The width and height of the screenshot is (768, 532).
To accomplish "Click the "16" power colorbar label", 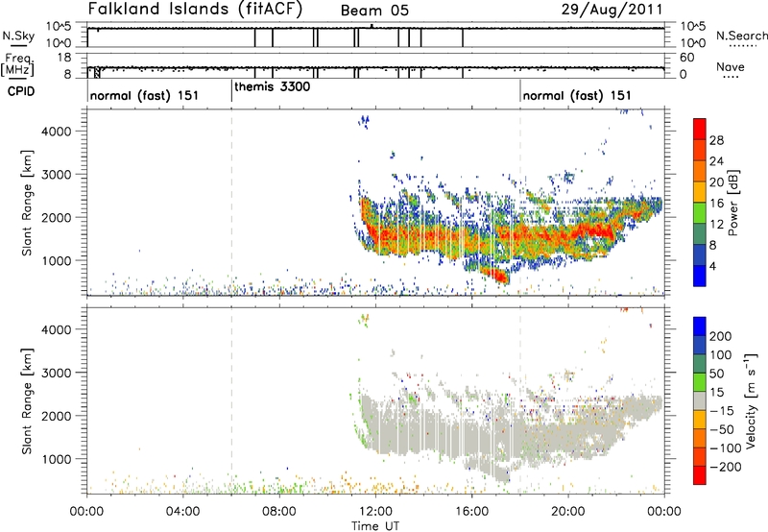I will click(716, 204).
